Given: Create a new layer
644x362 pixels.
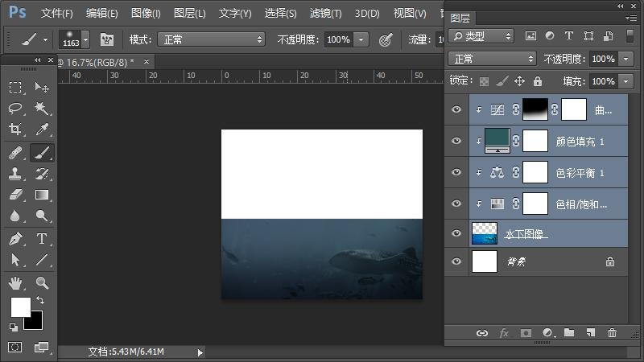Looking at the screenshot, I should coord(591,333).
